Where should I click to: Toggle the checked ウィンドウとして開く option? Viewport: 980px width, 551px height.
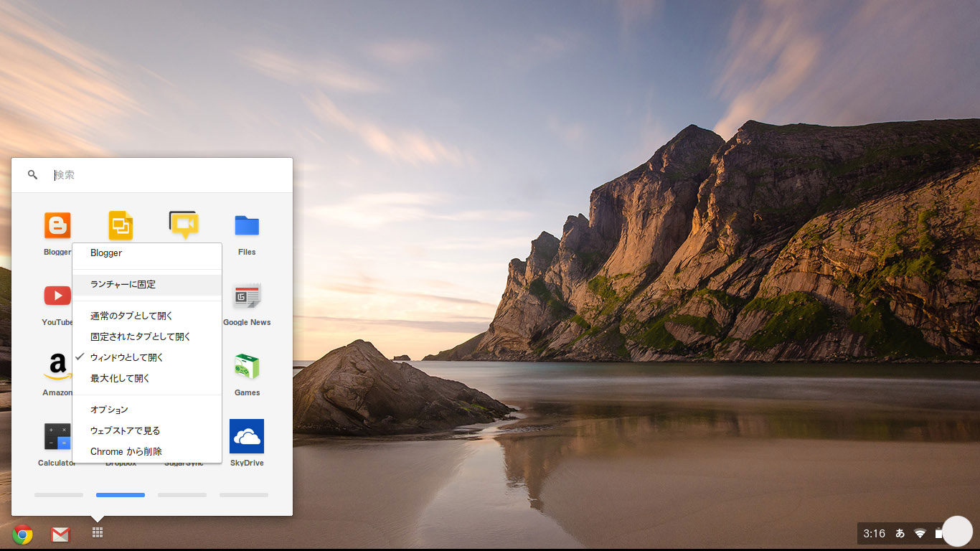click(147, 357)
